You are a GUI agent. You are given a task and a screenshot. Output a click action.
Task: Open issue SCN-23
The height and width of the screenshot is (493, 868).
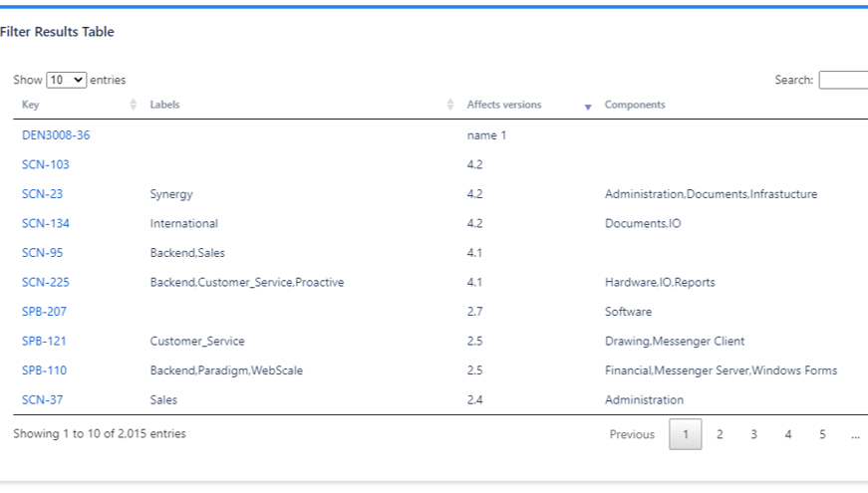pyautogui.click(x=42, y=194)
